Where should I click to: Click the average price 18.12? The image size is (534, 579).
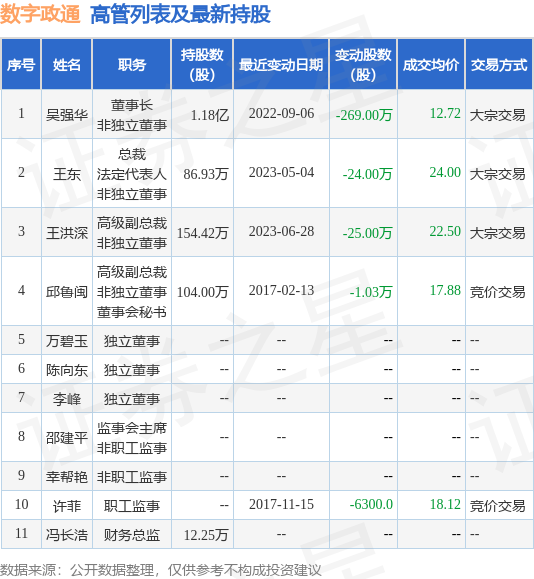(445, 504)
